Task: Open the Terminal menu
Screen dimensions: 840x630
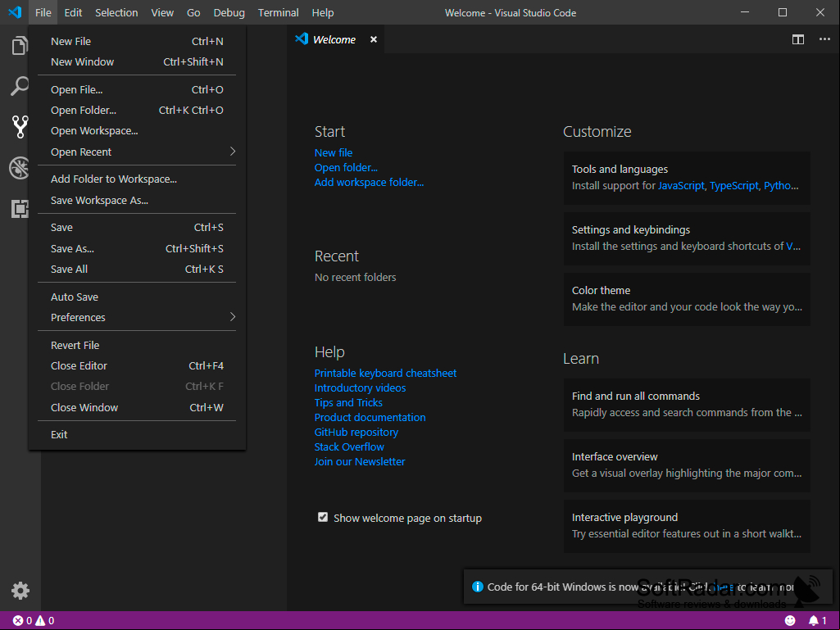Action: coord(278,12)
